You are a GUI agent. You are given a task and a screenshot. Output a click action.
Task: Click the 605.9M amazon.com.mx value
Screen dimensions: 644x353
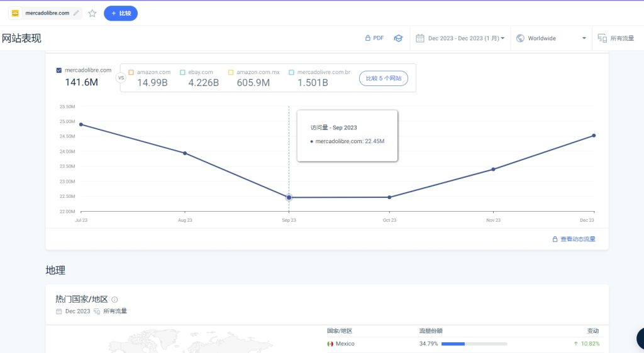[x=253, y=83]
